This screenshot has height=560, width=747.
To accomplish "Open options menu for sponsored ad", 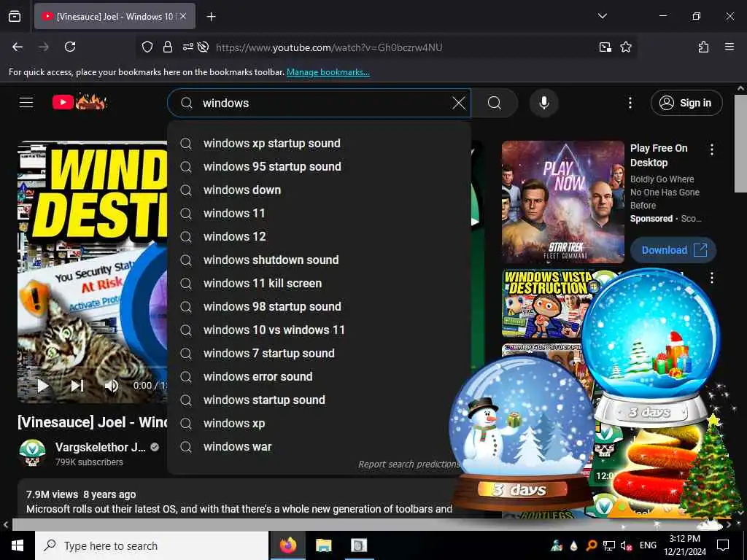I will click(x=712, y=149).
